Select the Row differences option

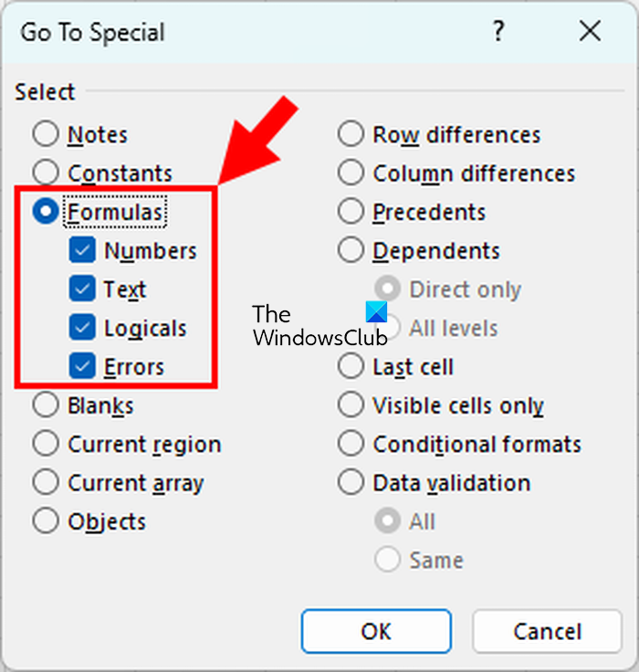pos(351,135)
